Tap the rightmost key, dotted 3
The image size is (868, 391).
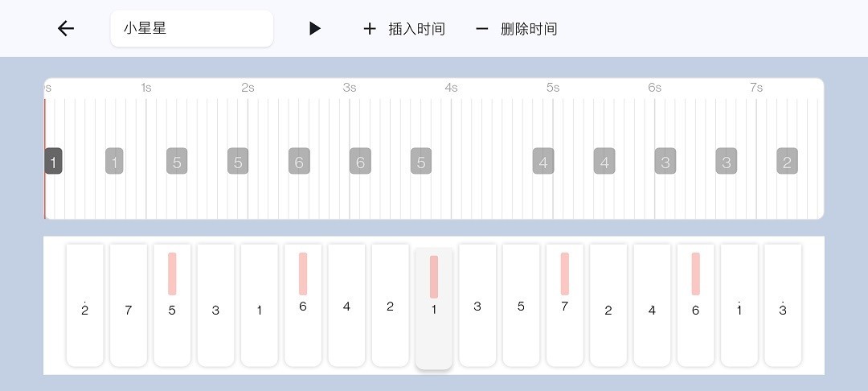point(783,306)
